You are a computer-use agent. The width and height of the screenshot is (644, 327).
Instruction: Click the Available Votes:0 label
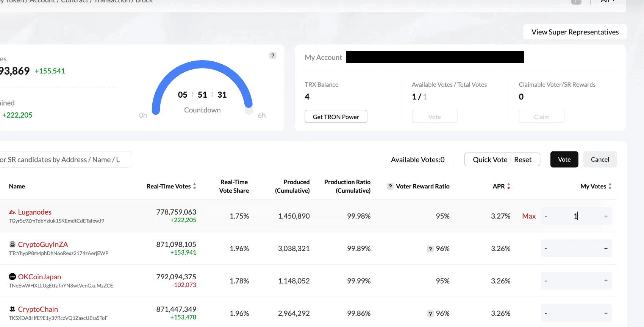click(418, 160)
